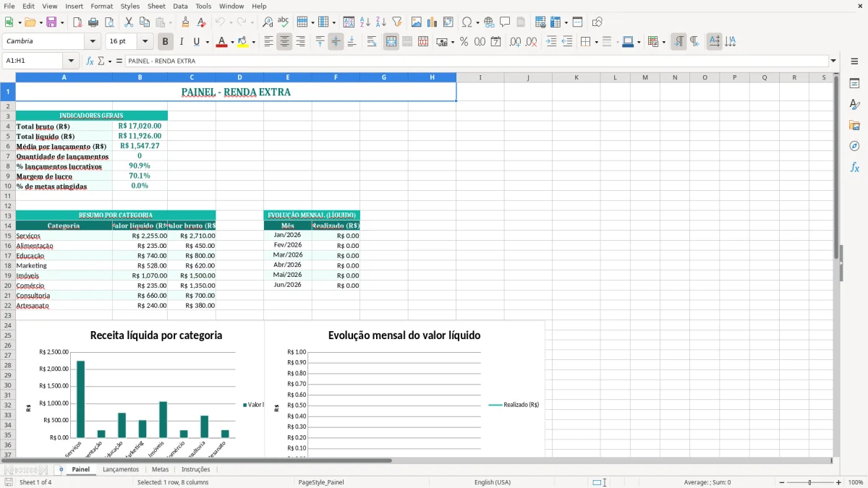The height and width of the screenshot is (488, 868).
Task: Toggle Align Right
Action: pos(300,42)
